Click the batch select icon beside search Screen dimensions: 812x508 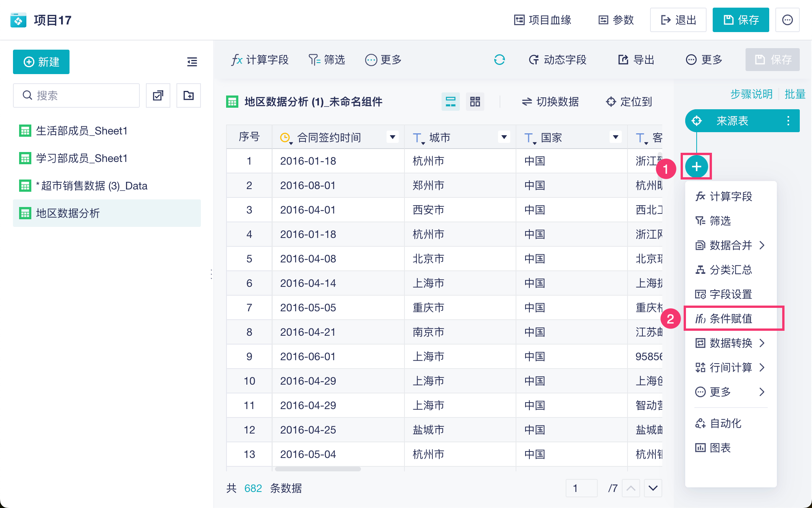[158, 95]
